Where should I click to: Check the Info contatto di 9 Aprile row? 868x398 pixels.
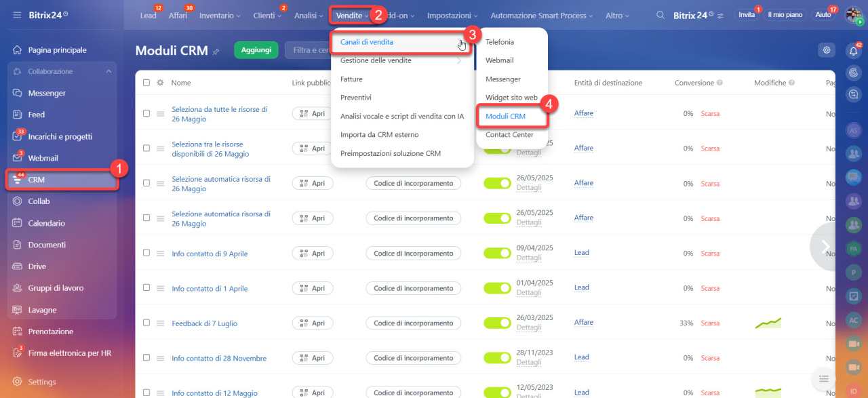146,254
